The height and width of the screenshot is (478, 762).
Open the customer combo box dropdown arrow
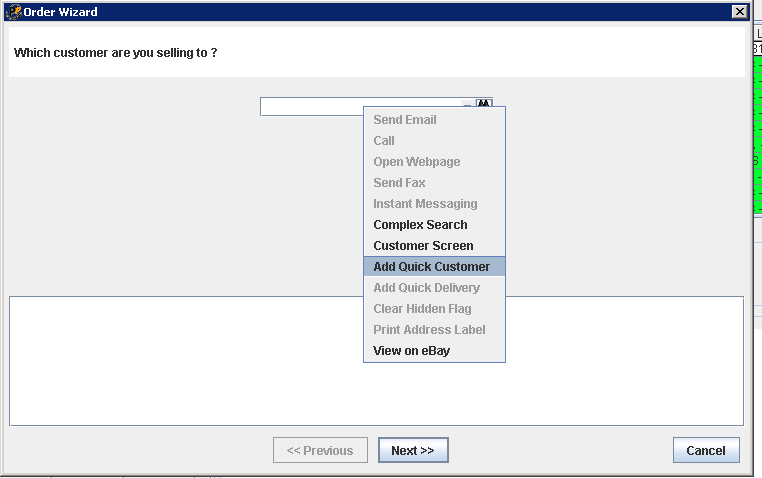click(x=467, y=106)
